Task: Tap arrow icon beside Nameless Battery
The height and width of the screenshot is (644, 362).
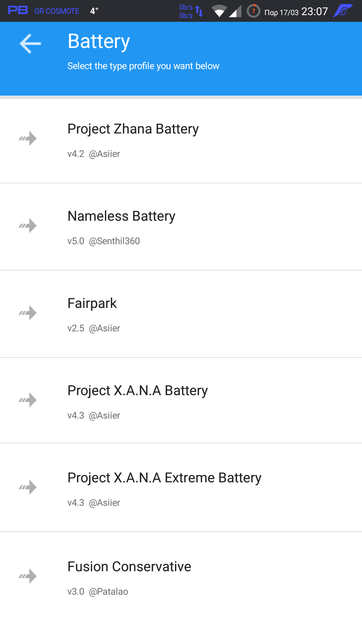Action: click(28, 225)
